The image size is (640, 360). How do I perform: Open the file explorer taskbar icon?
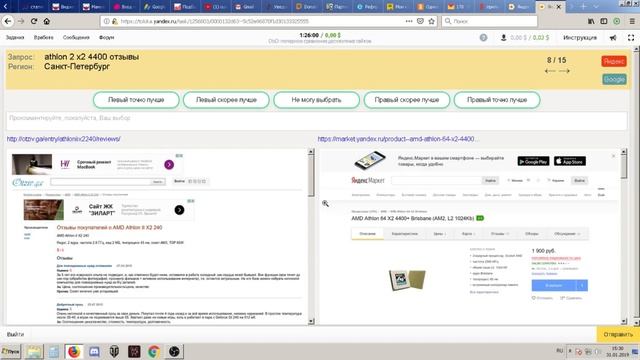click(34, 351)
